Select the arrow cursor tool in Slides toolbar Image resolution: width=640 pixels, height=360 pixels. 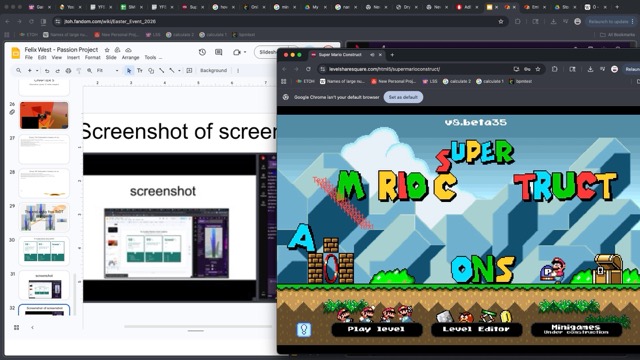pos(129,71)
